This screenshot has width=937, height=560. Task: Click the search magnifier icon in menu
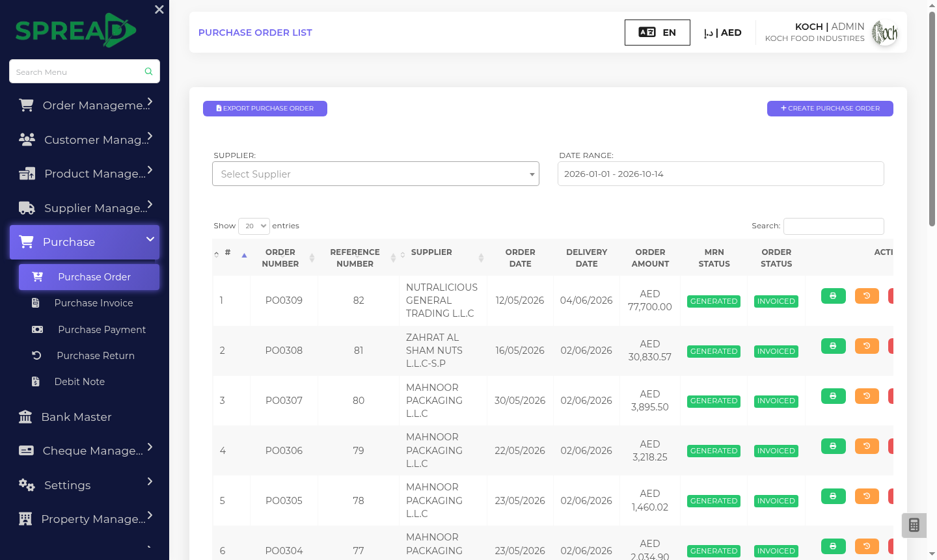148,72
